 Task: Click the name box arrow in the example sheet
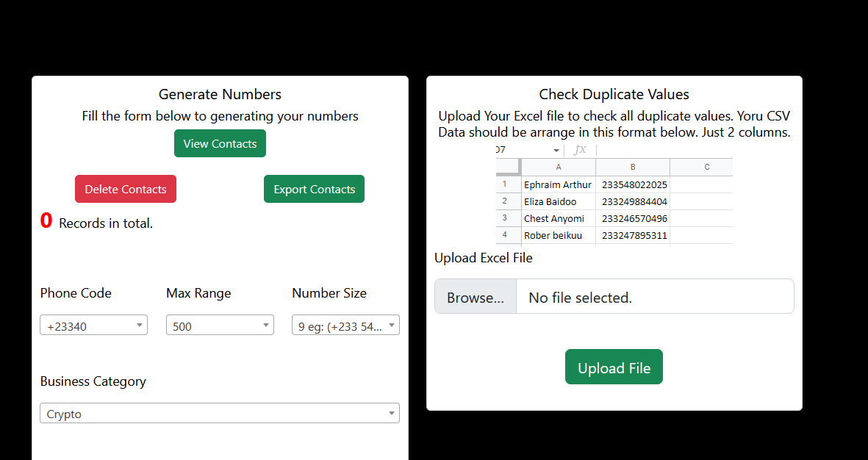point(556,150)
